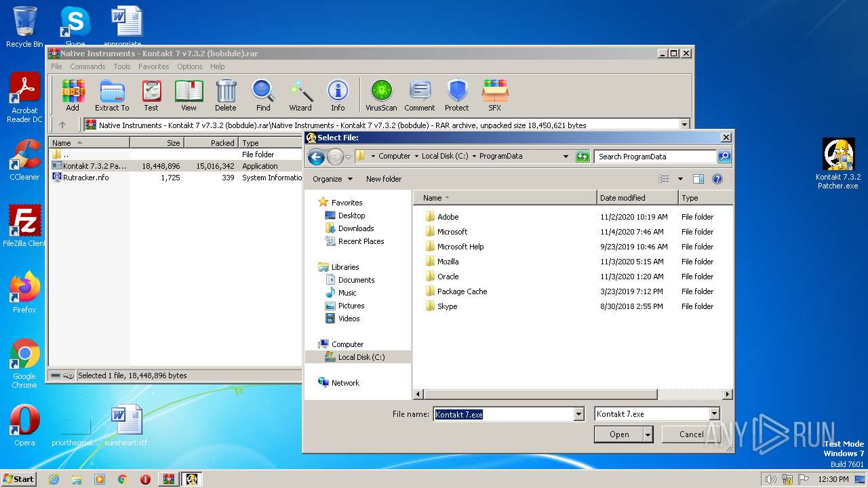Open the Firefox desktop shortcut
This screenshot has width=868, height=488.
click(24, 292)
